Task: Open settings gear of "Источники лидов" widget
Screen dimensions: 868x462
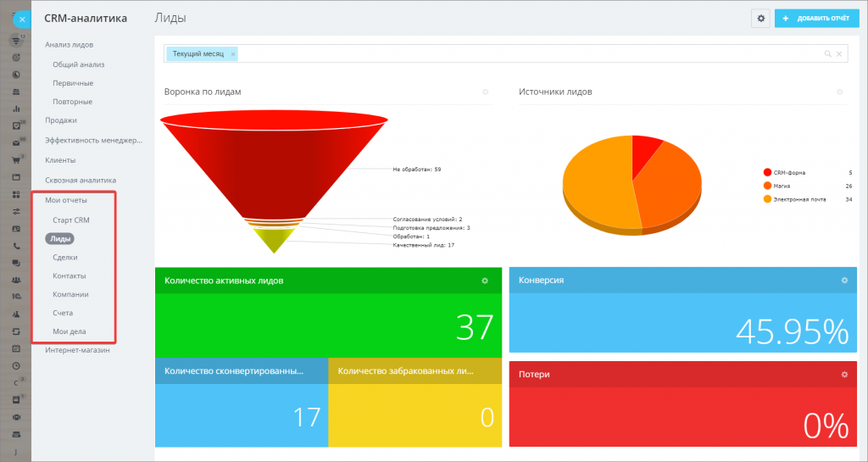Action: point(839,92)
